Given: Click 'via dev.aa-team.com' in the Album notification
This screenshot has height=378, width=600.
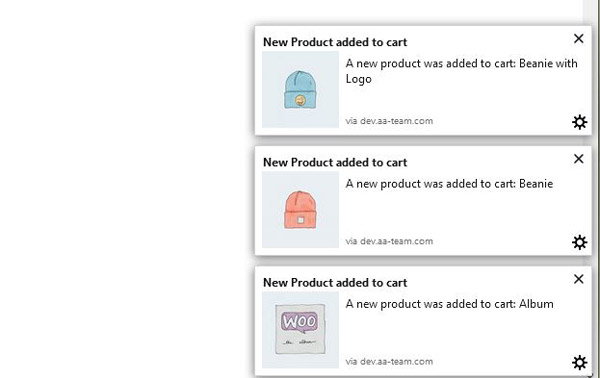Looking at the screenshot, I should (x=389, y=361).
